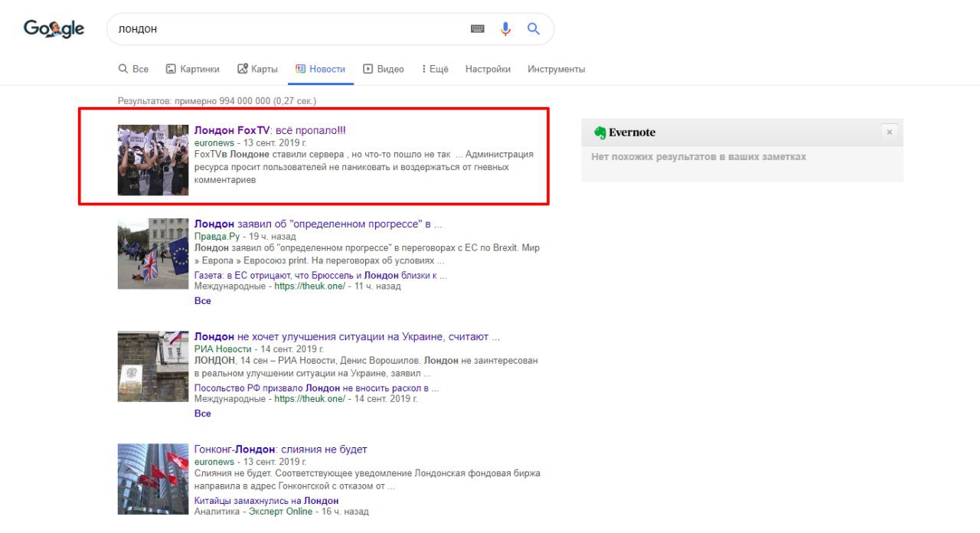Click text Нет похожих результатов в ваших заметках
Image resolution: width=980 pixels, height=533 pixels.
pyautogui.click(x=698, y=157)
